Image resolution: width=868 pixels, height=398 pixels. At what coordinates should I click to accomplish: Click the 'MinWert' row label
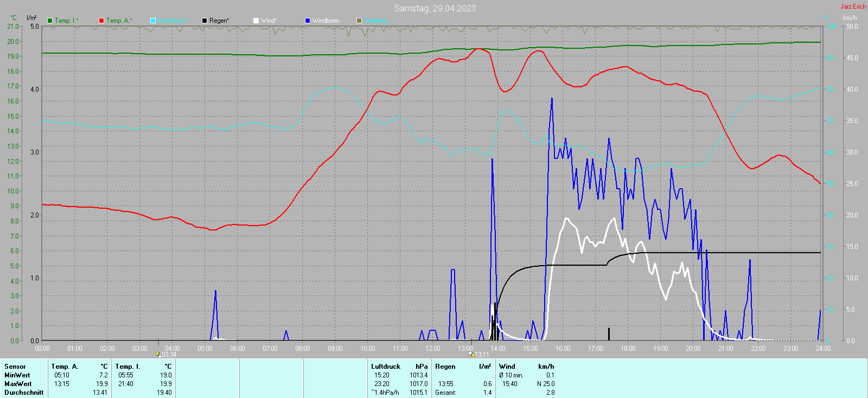pos(17,375)
